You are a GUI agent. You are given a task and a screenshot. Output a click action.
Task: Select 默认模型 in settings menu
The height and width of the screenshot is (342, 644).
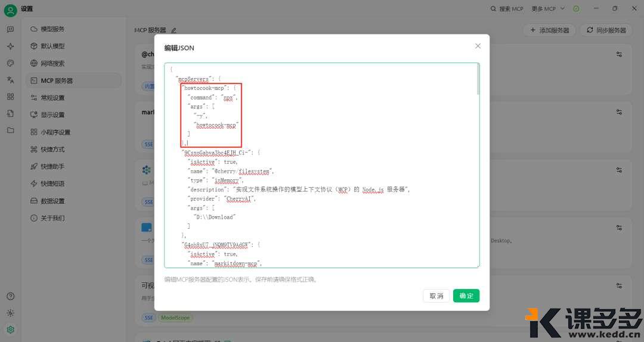(73, 46)
